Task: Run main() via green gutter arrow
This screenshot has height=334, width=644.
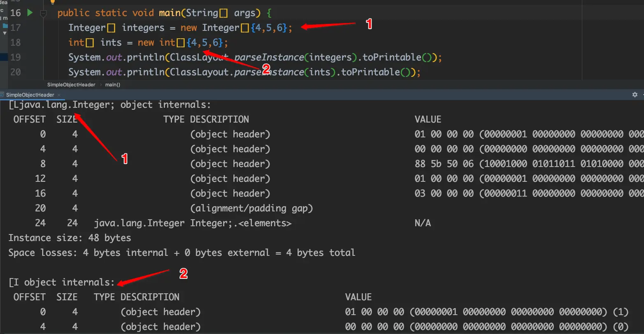Action: 30,13
